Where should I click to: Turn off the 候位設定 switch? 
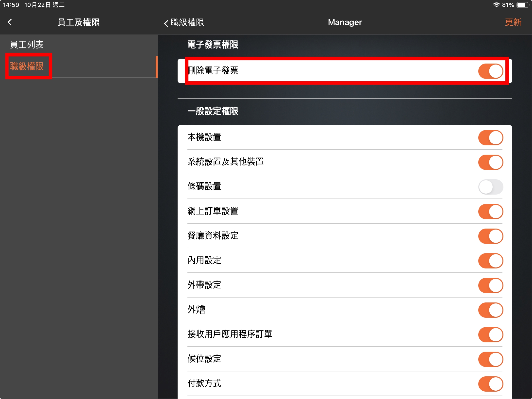(491, 359)
